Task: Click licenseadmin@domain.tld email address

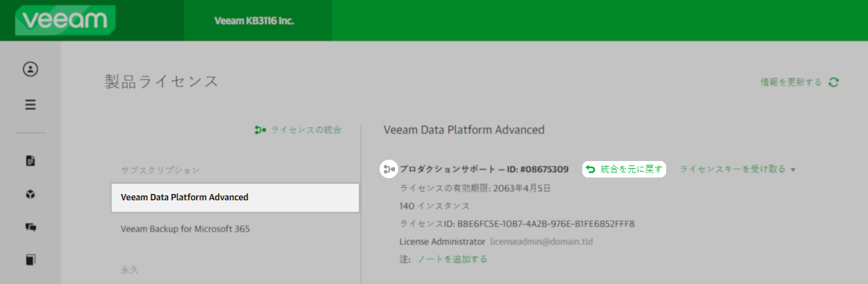Action: [x=542, y=242]
